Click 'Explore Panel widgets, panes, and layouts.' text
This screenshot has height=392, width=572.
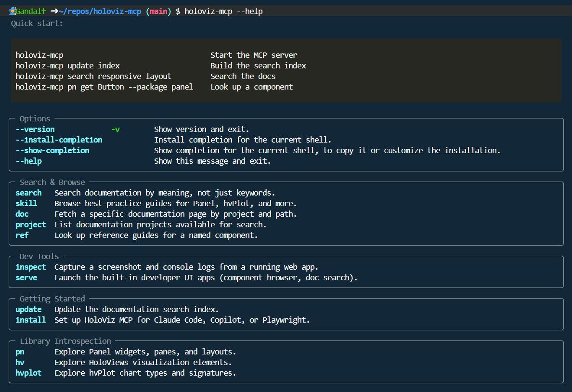click(x=145, y=352)
